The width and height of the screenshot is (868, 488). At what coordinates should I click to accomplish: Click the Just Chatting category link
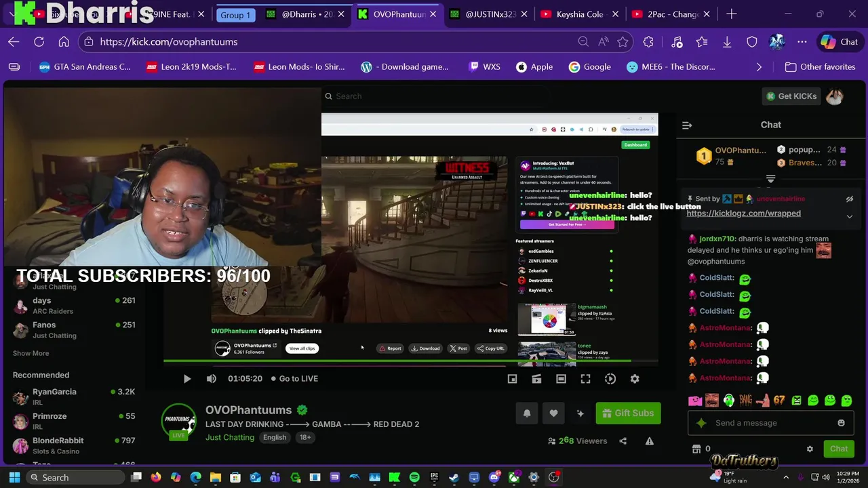coord(230,438)
